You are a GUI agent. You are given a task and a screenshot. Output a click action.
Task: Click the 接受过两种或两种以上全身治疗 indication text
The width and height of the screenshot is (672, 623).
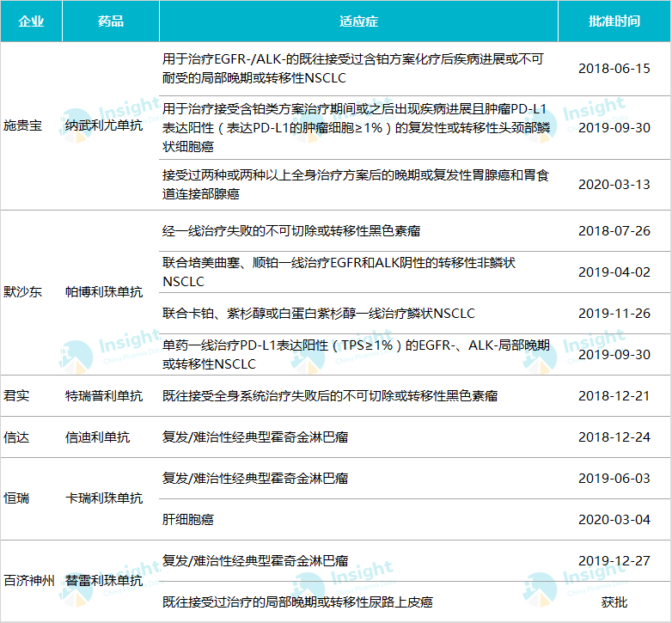(356, 184)
